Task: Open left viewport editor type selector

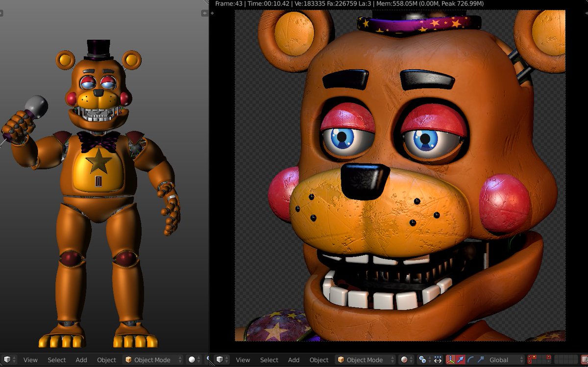Action: point(10,360)
